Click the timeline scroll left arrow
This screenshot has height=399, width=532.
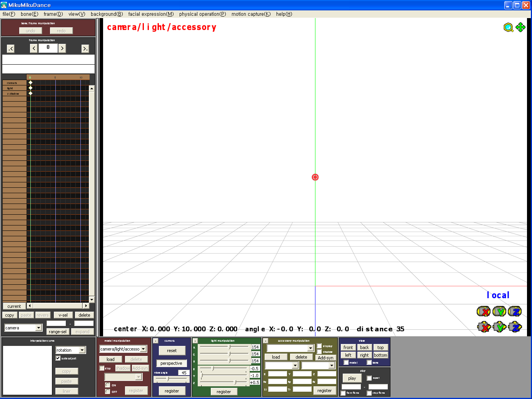(30, 306)
